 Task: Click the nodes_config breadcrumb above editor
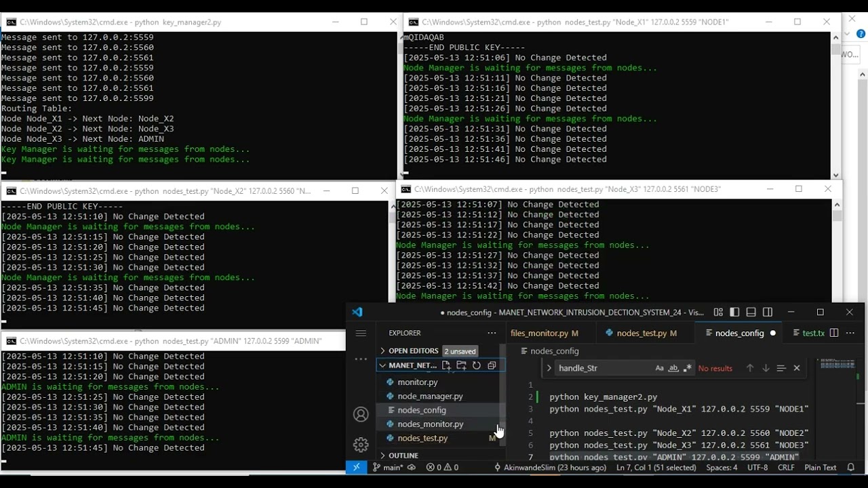point(549,351)
